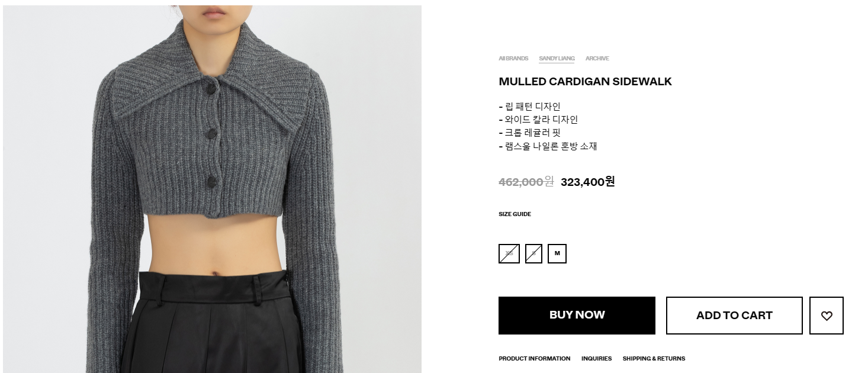
Task: Click the Buy Now button
Action: click(x=577, y=316)
